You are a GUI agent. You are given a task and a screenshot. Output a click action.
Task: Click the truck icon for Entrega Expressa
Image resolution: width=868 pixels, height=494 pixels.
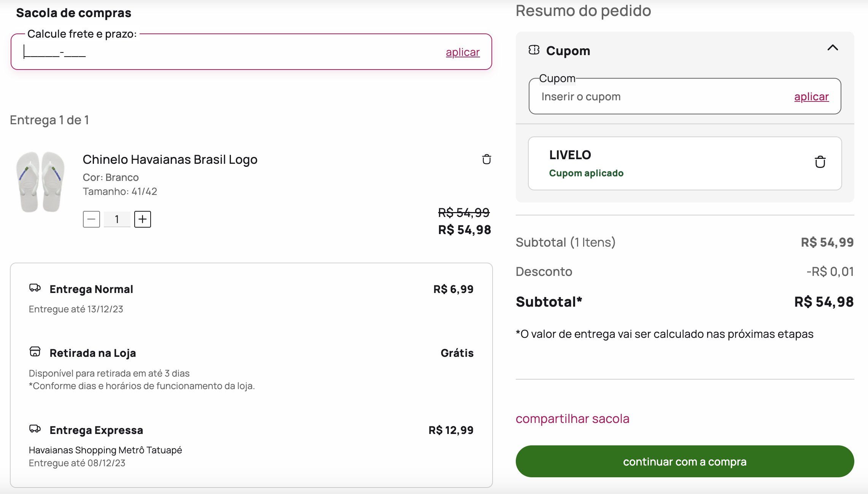35,429
